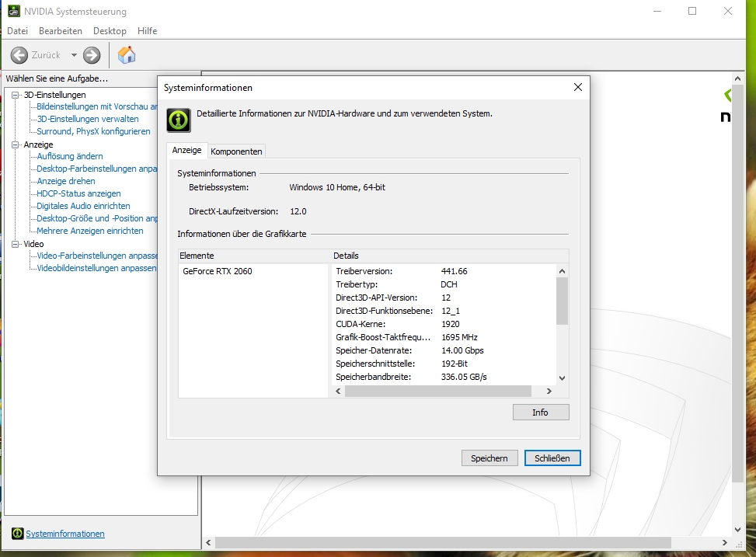This screenshot has height=557, width=756.
Task: Click the CUDA-Kerne 1920 value
Action: (x=451, y=324)
